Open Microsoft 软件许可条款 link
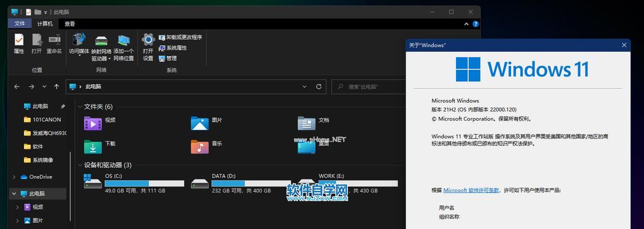This screenshot has height=229, width=644. pos(471,191)
